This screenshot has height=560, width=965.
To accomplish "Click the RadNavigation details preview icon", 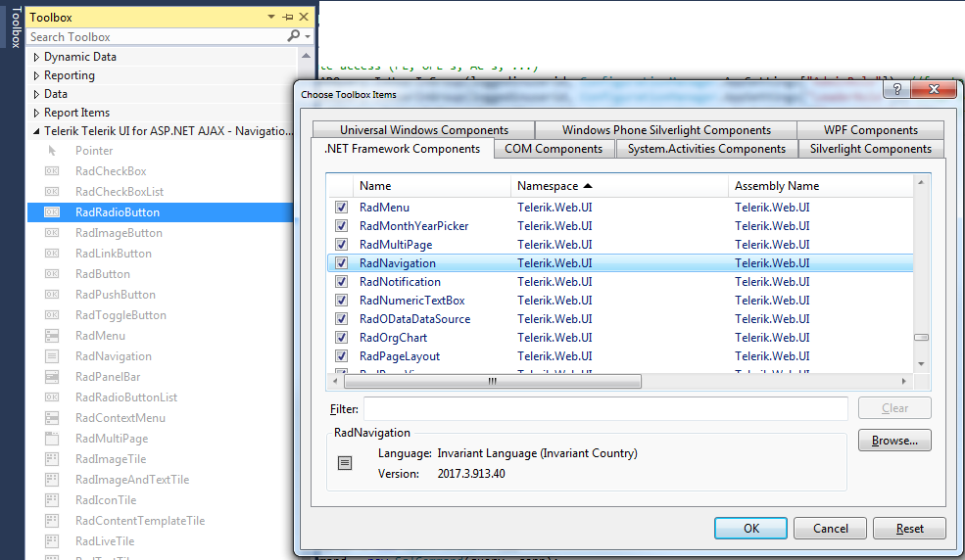I will click(x=345, y=463).
